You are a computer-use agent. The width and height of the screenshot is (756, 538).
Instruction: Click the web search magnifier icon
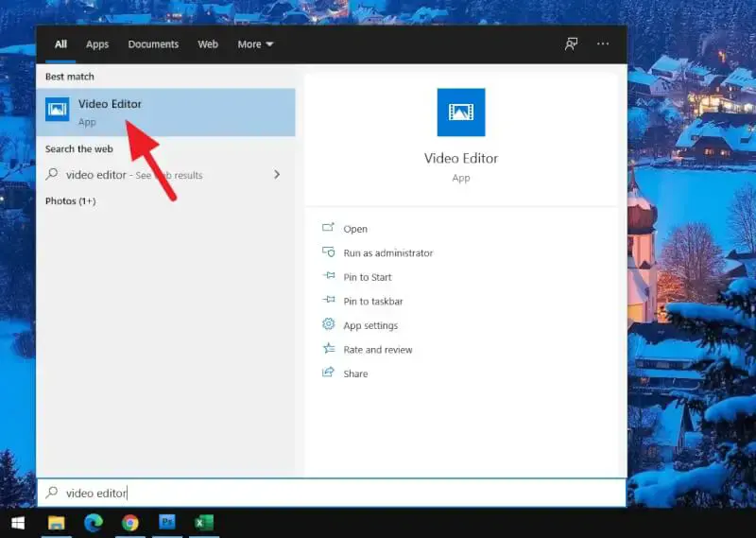(x=52, y=174)
